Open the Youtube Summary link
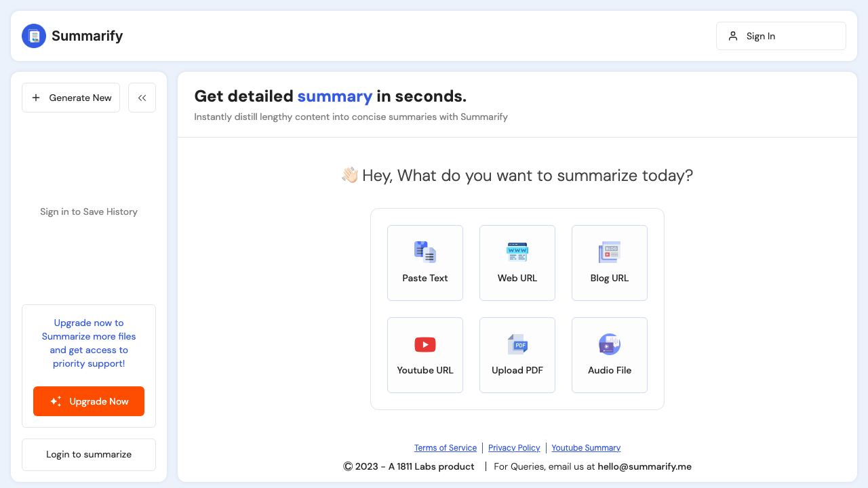 (x=586, y=448)
